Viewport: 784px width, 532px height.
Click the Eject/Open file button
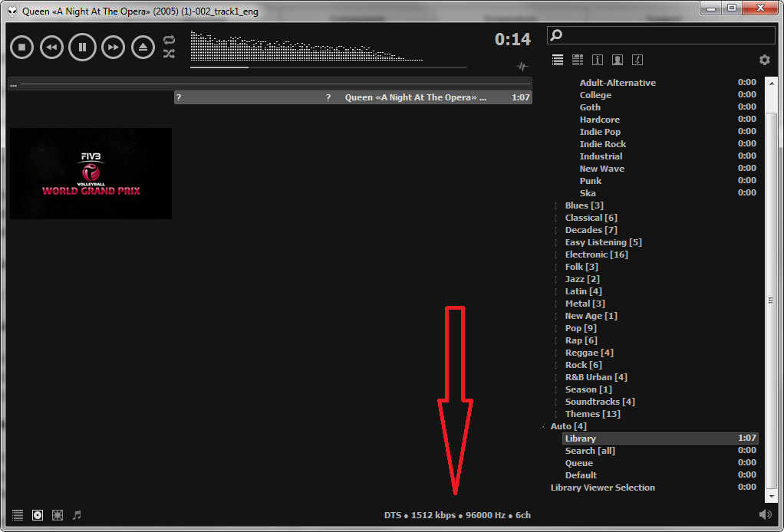coord(143,48)
